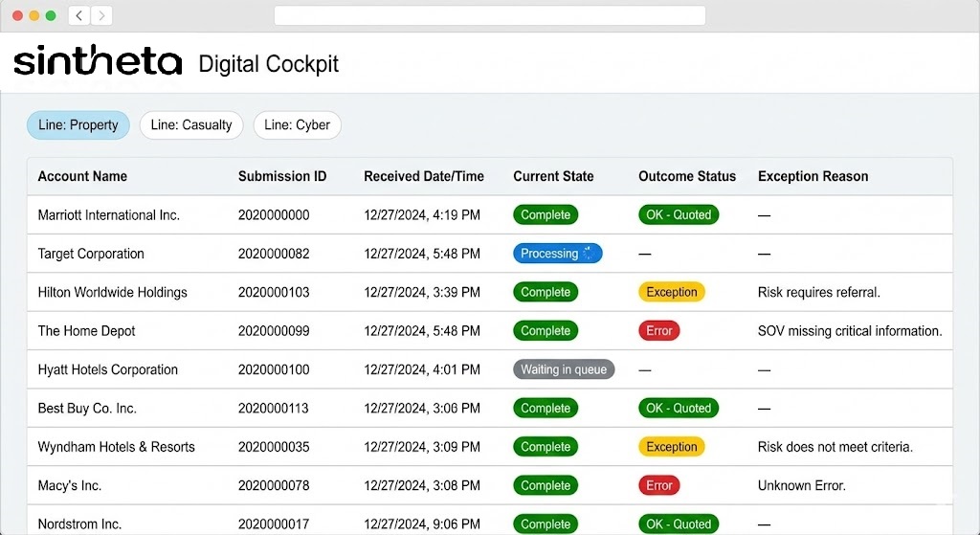
Task: Click the browser forward arrow button
Action: pos(101,15)
